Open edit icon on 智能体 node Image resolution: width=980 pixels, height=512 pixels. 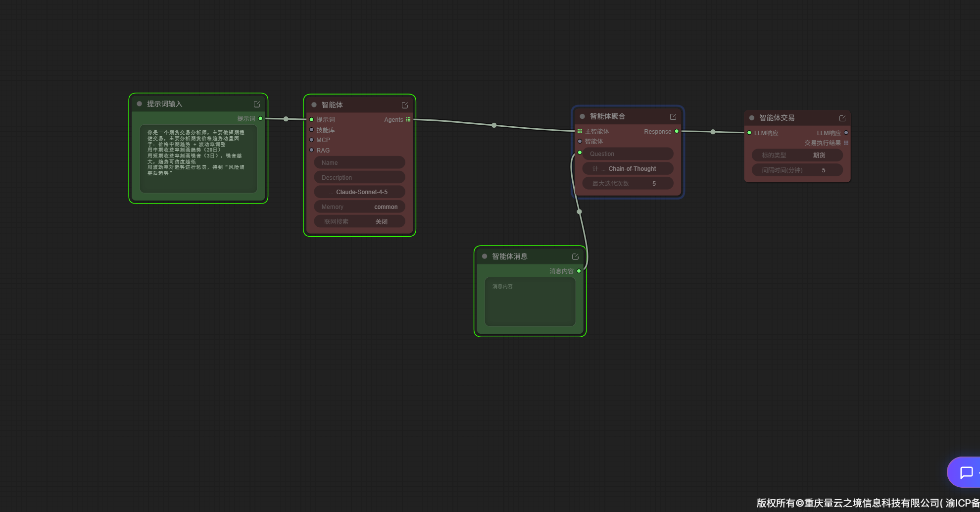pyautogui.click(x=405, y=105)
